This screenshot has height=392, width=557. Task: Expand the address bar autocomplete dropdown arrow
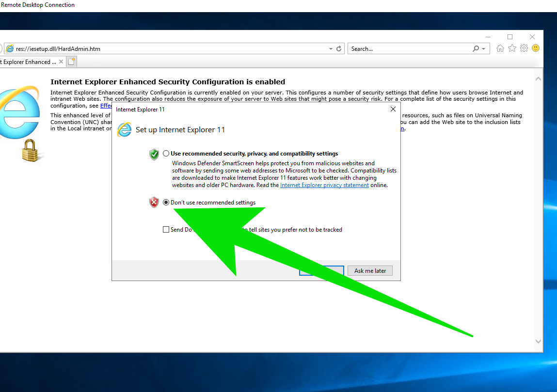point(331,48)
